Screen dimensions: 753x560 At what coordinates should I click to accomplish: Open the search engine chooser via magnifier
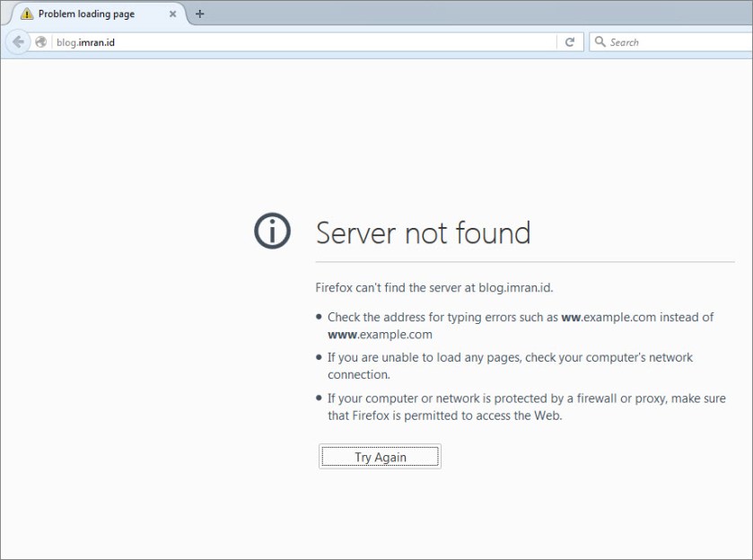(x=600, y=41)
